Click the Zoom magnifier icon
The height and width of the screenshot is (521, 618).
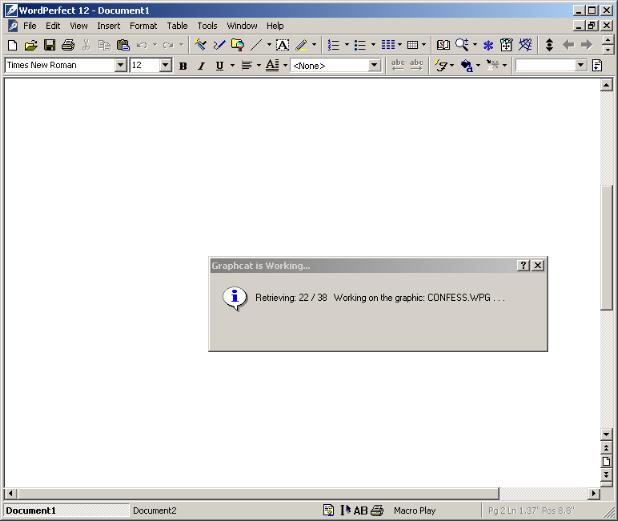pos(462,45)
